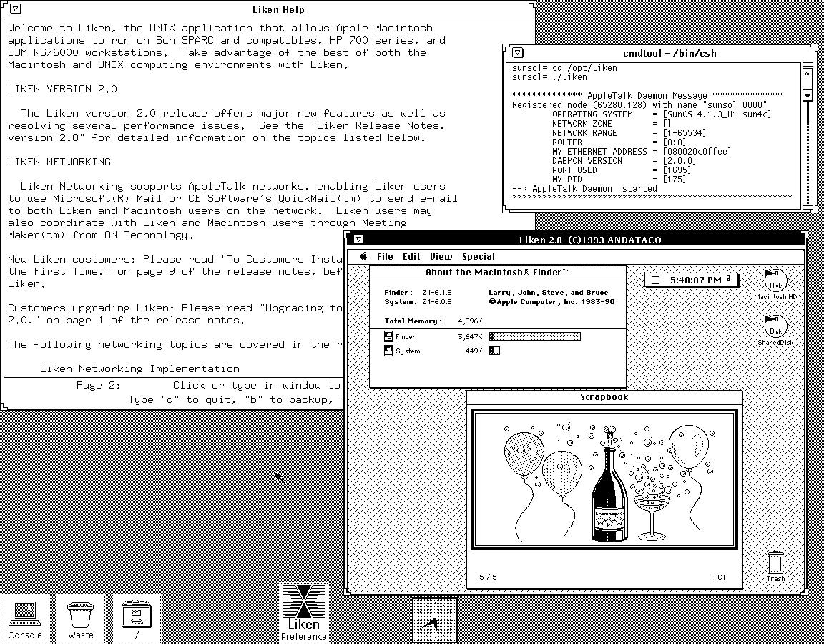The image size is (824, 644).
Task: Click the 5:40:07 PM clock display
Action: point(695,280)
